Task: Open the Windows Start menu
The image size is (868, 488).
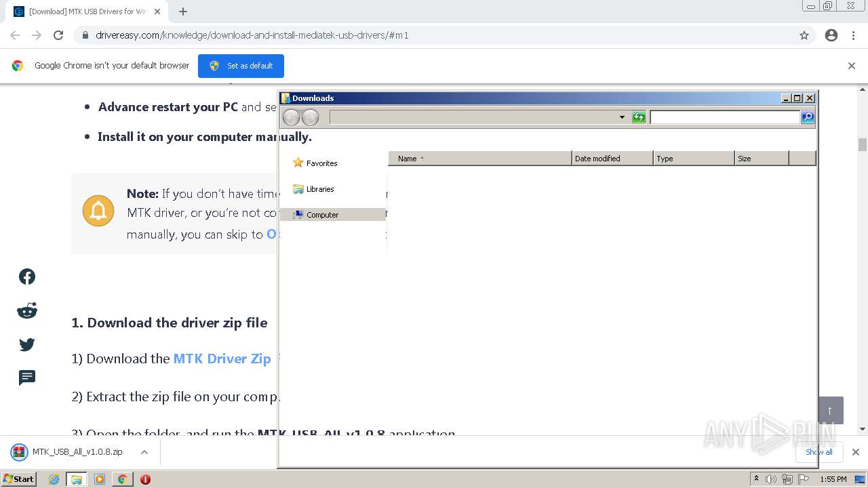Action: (19, 479)
